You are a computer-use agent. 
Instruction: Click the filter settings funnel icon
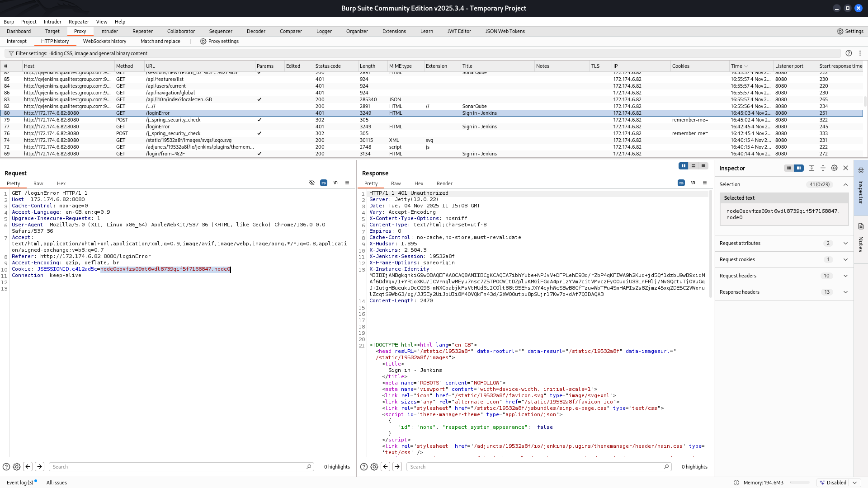(x=11, y=53)
